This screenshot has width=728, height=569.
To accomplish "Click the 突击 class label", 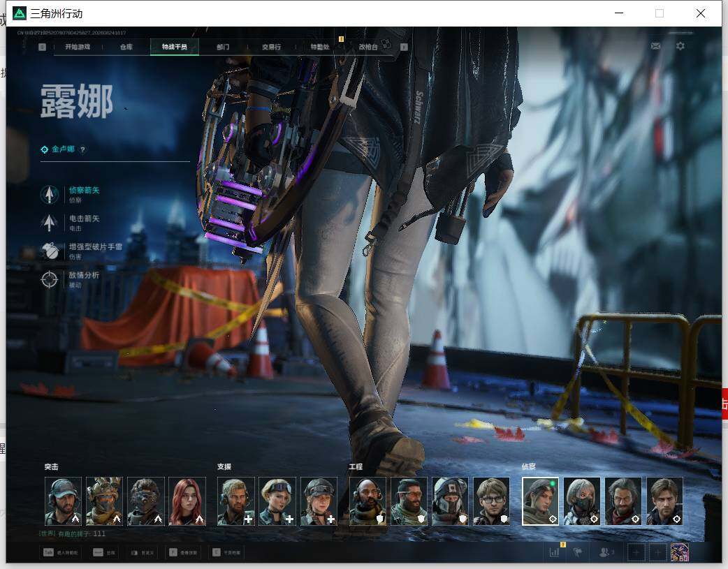I will (x=52, y=467).
